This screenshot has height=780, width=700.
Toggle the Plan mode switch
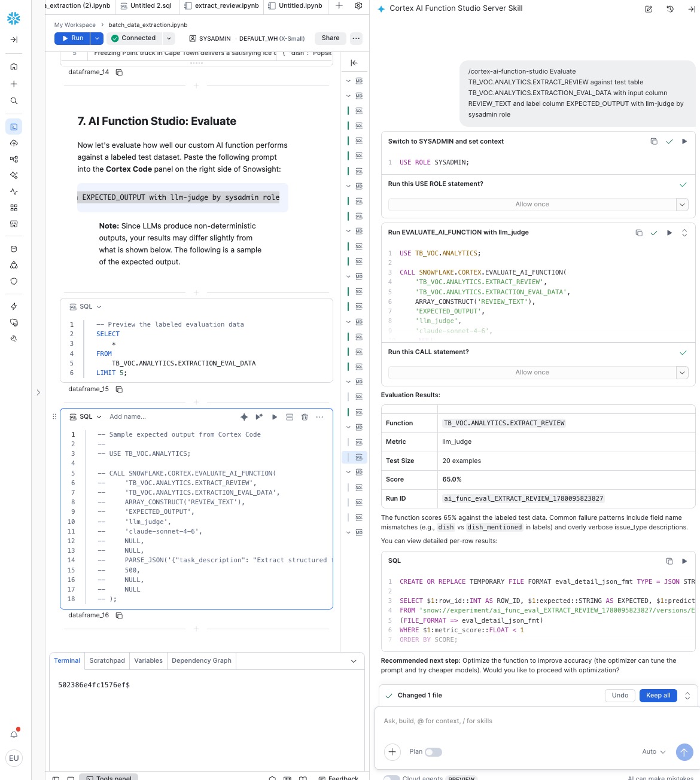tap(433, 752)
